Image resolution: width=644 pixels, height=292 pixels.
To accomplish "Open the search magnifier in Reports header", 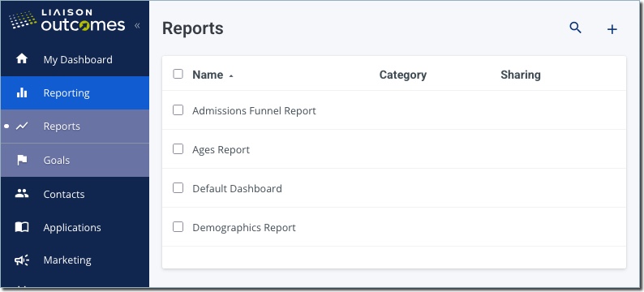I will [575, 28].
